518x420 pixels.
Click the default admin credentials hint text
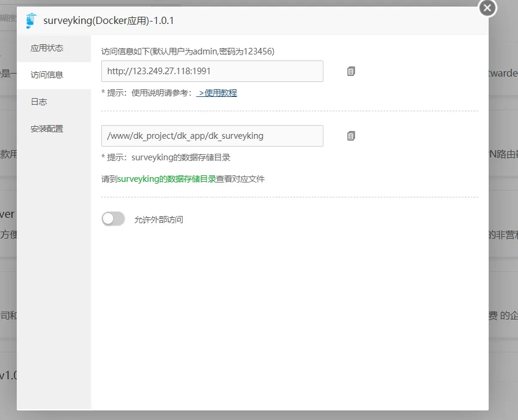(187, 51)
